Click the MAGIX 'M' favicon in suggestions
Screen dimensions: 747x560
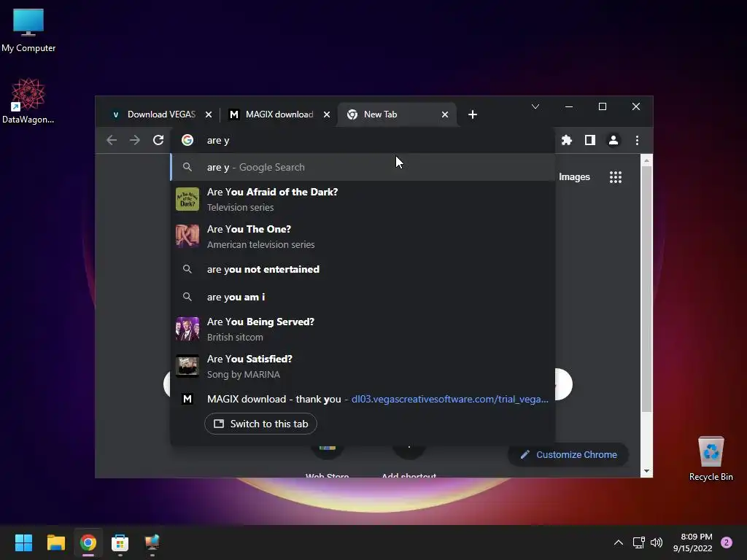click(x=187, y=399)
